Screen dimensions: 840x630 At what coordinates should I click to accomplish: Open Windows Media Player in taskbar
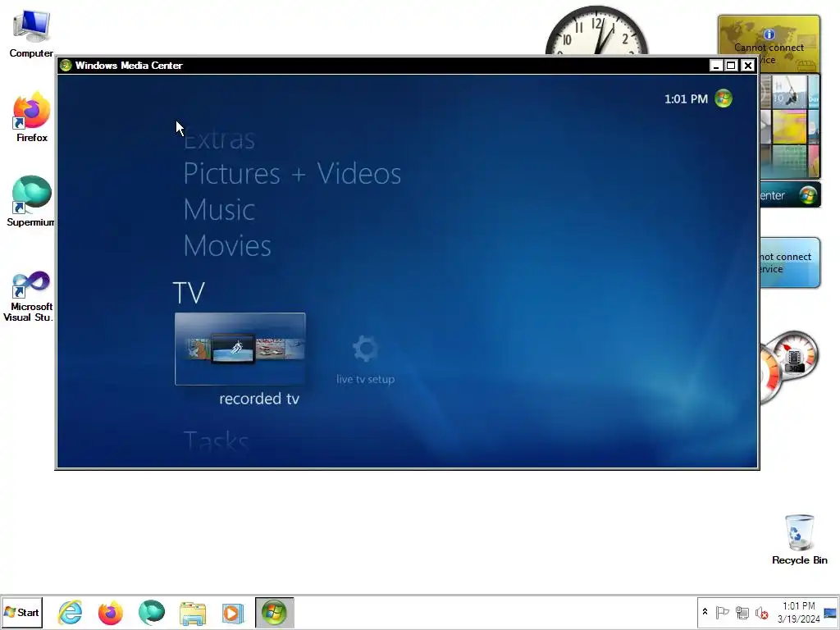pyautogui.click(x=233, y=612)
